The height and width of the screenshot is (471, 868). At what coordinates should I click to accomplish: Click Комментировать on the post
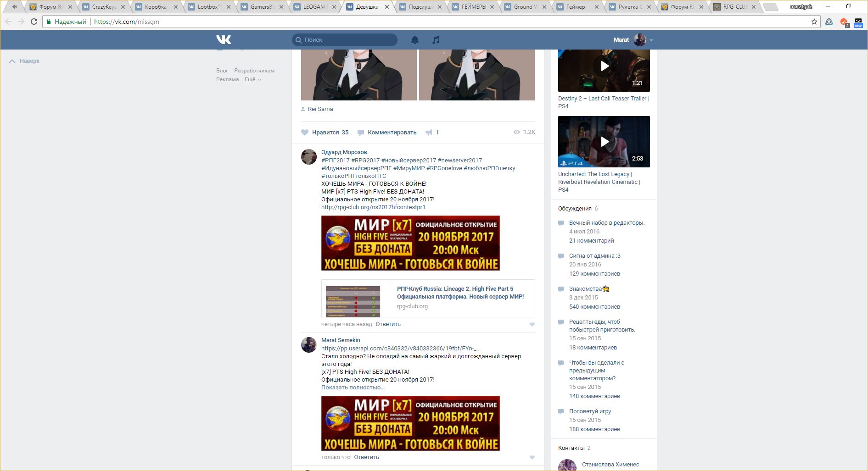click(392, 133)
